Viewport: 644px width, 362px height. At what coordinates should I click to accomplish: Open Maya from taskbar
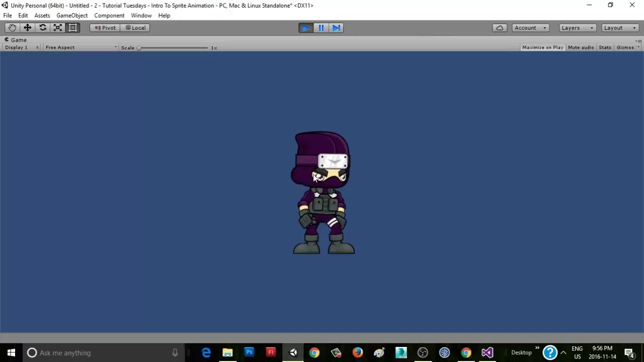coord(400,352)
